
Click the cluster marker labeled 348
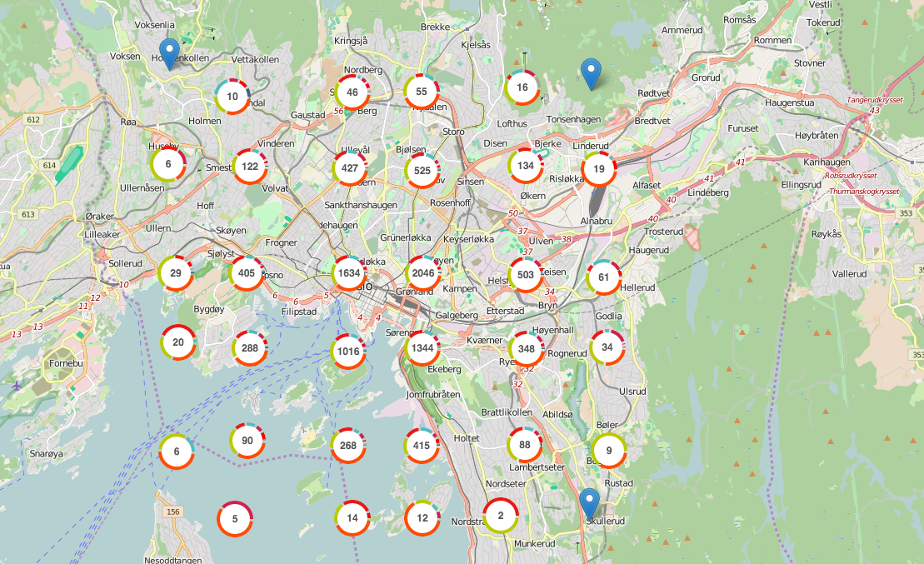pyautogui.click(x=527, y=348)
